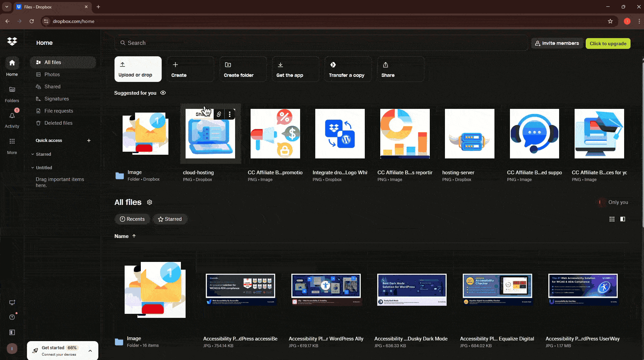Screen dimensions: 644x360
Task: Open Photos in sidebar
Action: (x=63, y=74)
